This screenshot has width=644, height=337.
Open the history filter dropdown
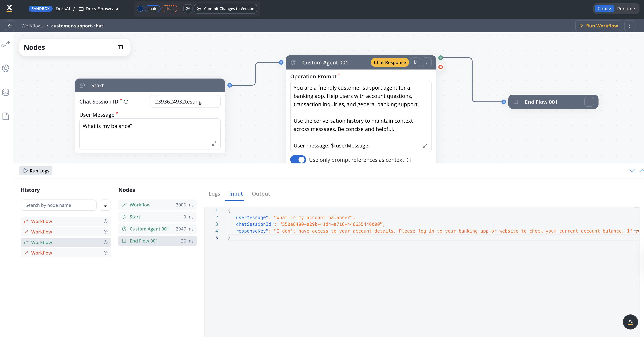[x=105, y=205]
